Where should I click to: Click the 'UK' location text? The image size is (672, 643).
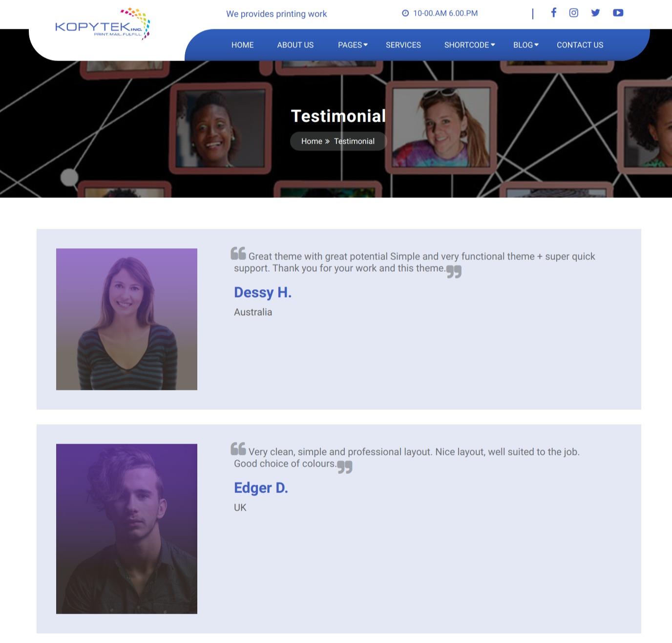pyautogui.click(x=240, y=507)
